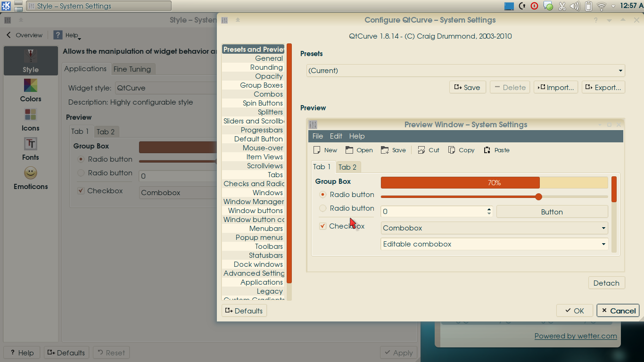644x362 pixels.
Task: Switch to Fine Tuning tab
Action: pos(132,69)
